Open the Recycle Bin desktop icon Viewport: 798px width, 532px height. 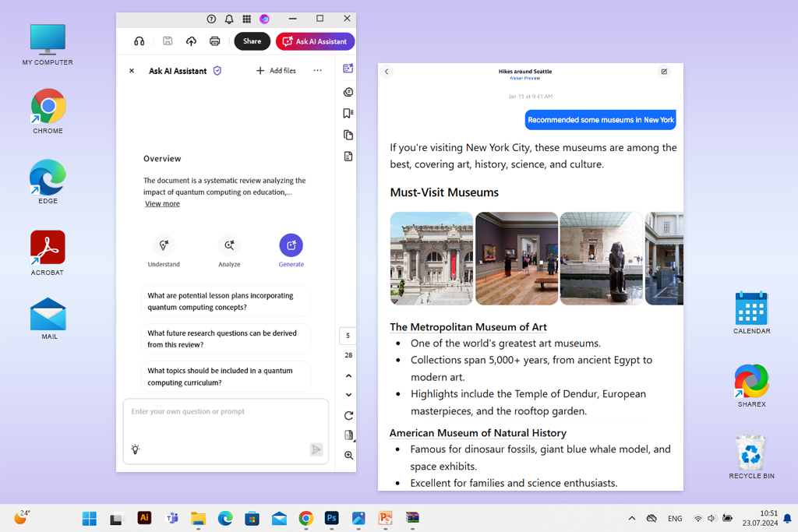[752, 456]
